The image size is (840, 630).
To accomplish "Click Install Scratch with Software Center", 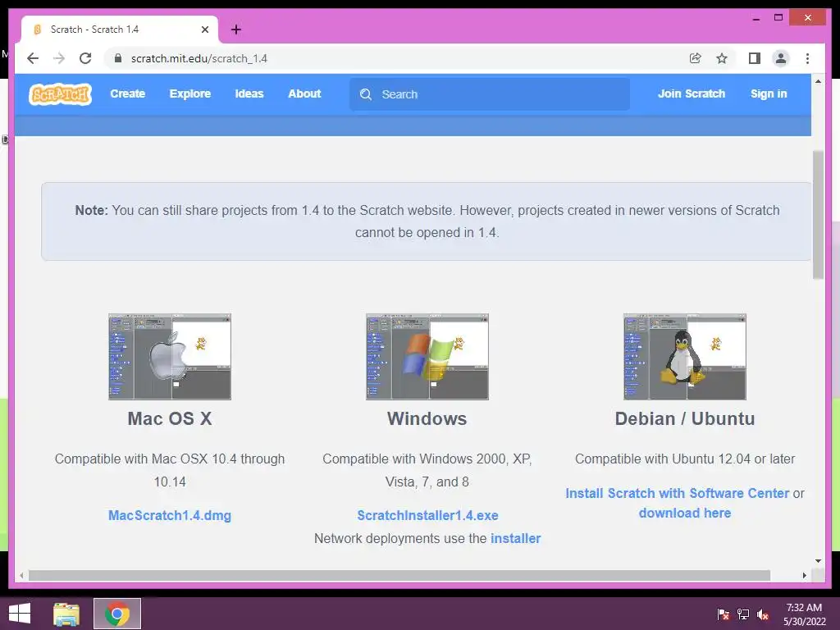I will 677,493.
